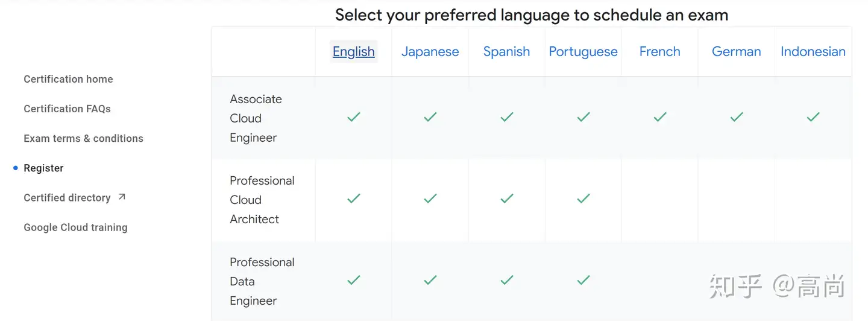
Task: Click the Associate Cloud Engineer English checkmark
Action: pyautogui.click(x=354, y=117)
